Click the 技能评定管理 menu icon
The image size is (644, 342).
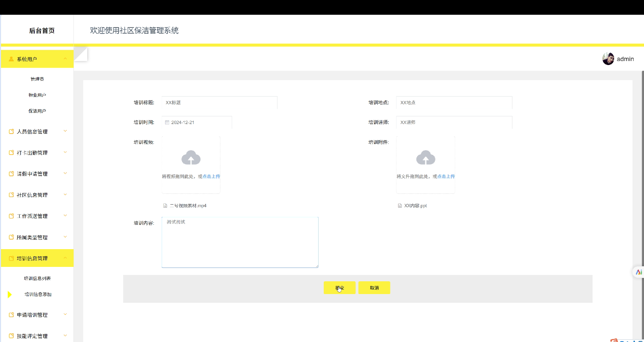[11, 336]
